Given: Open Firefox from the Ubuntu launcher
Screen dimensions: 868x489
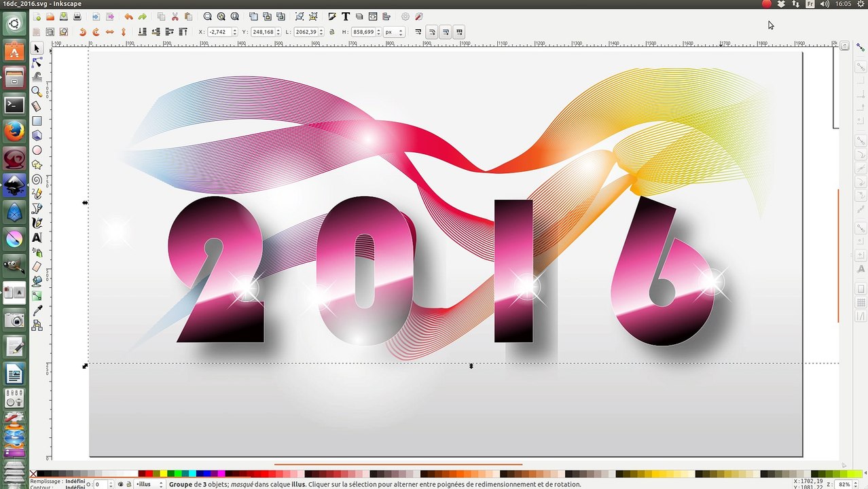Looking at the screenshot, I should pyautogui.click(x=14, y=131).
